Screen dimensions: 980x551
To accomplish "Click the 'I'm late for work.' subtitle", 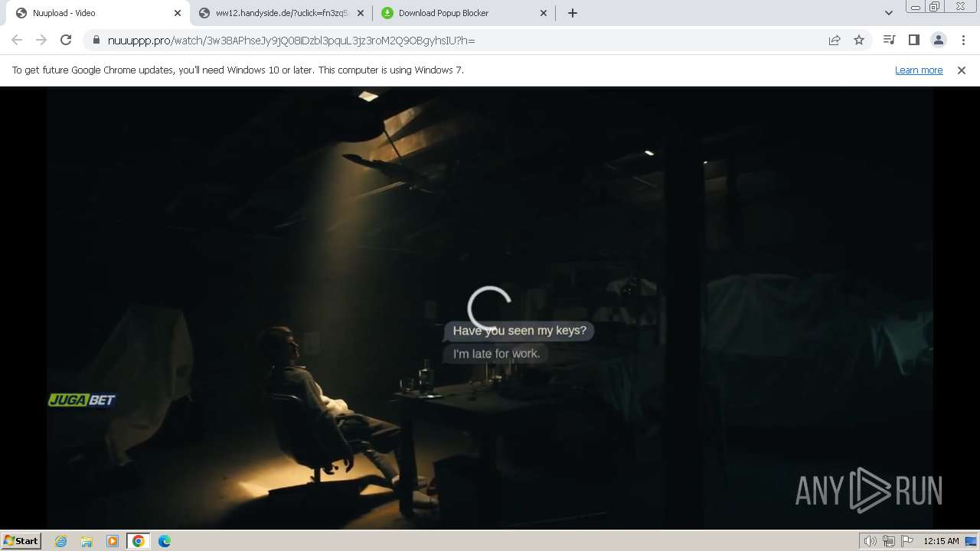I will click(x=496, y=354).
